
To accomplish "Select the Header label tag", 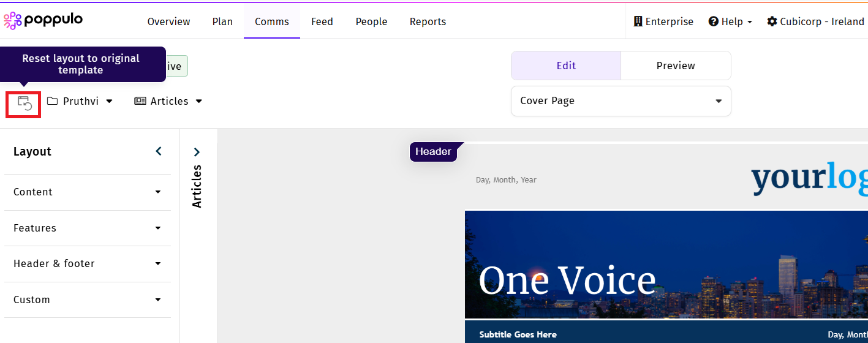I will [x=433, y=152].
